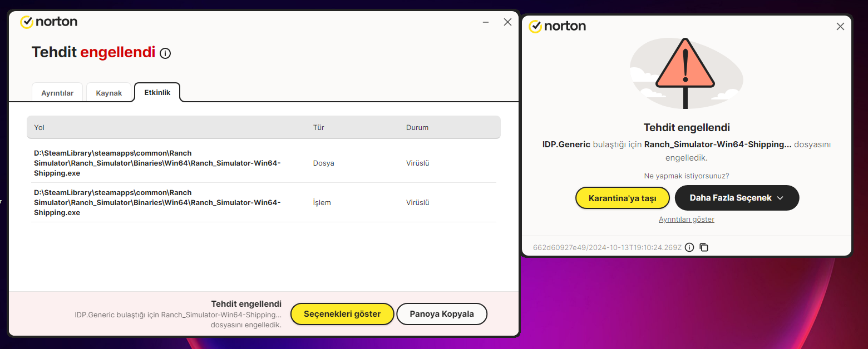Click the Panoya Kopyala button
The width and height of the screenshot is (868, 349).
tap(442, 314)
